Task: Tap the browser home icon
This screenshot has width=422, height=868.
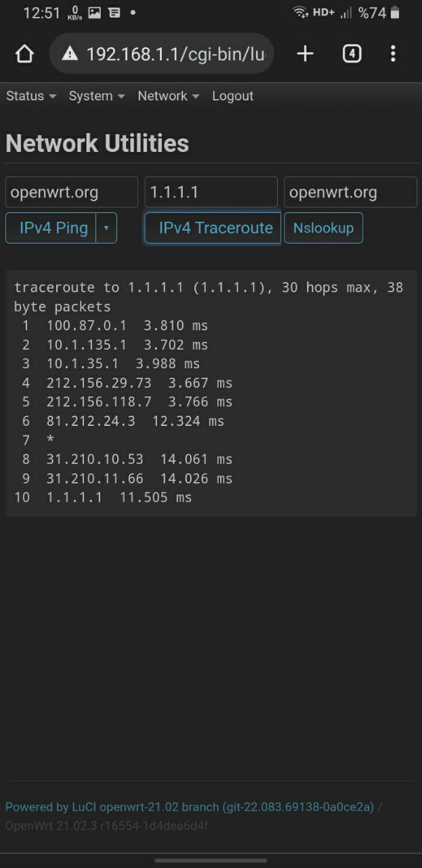Action: click(24, 54)
